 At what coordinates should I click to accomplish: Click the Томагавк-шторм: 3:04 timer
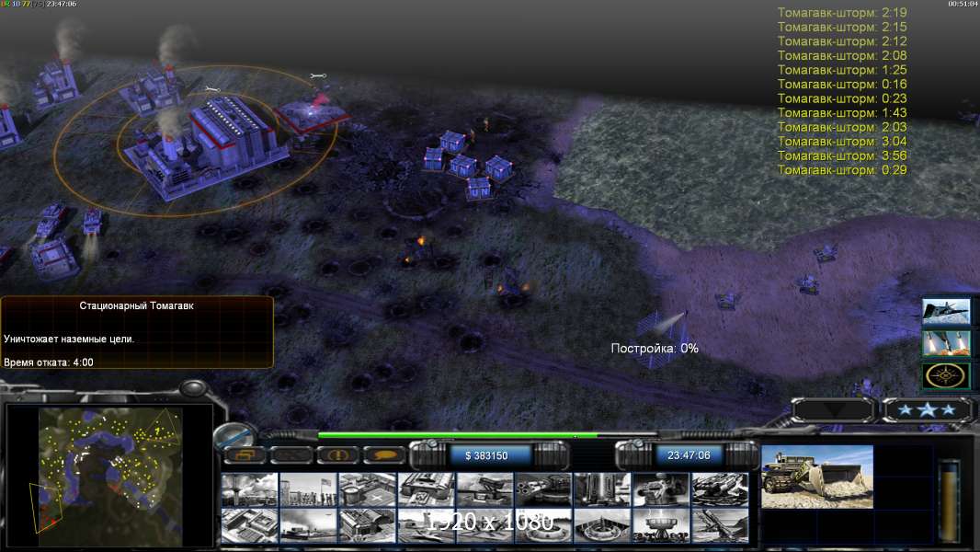pyautogui.click(x=842, y=142)
